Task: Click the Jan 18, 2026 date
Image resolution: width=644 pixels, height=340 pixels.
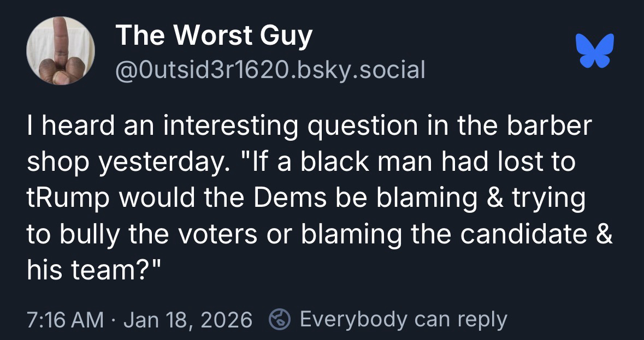Action: pyautogui.click(x=187, y=319)
